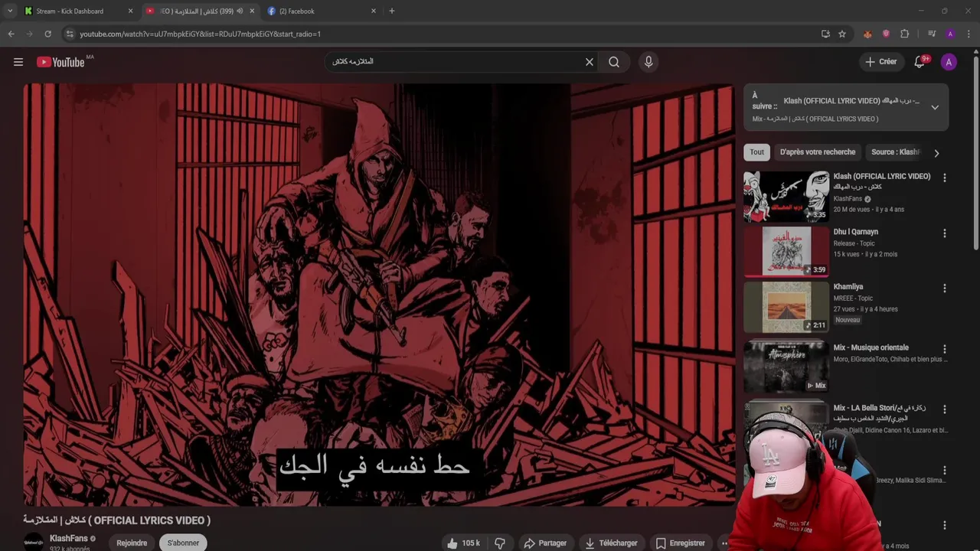Open YouTube account avatar menu
Screen dimensions: 980x551
[x=949, y=62]
